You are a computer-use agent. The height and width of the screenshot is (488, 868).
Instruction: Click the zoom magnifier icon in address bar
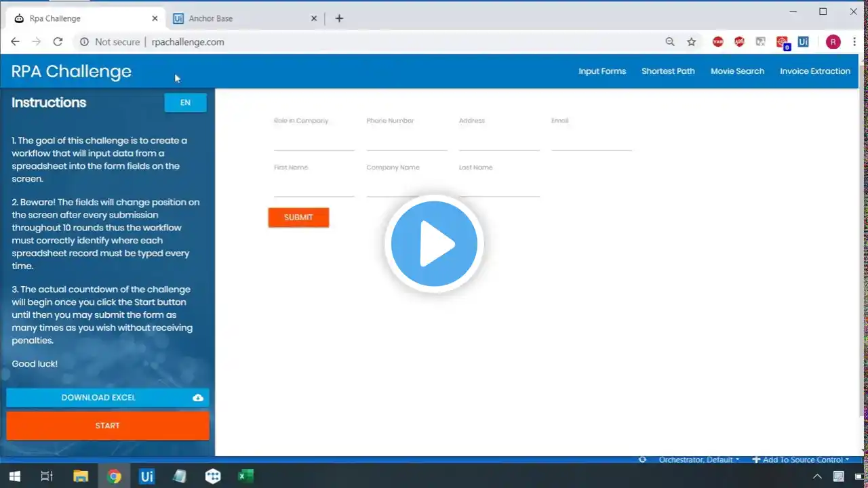[x=670, y=42]
